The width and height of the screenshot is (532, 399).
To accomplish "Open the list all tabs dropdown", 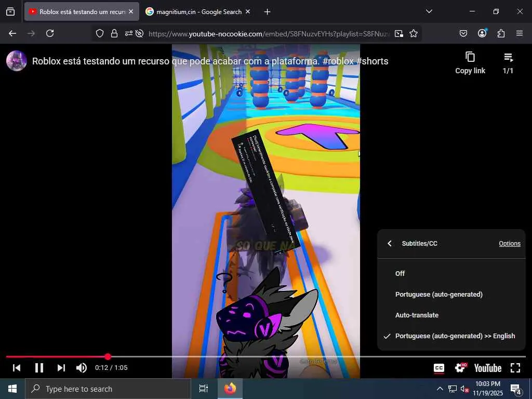I will pos(429,11).
